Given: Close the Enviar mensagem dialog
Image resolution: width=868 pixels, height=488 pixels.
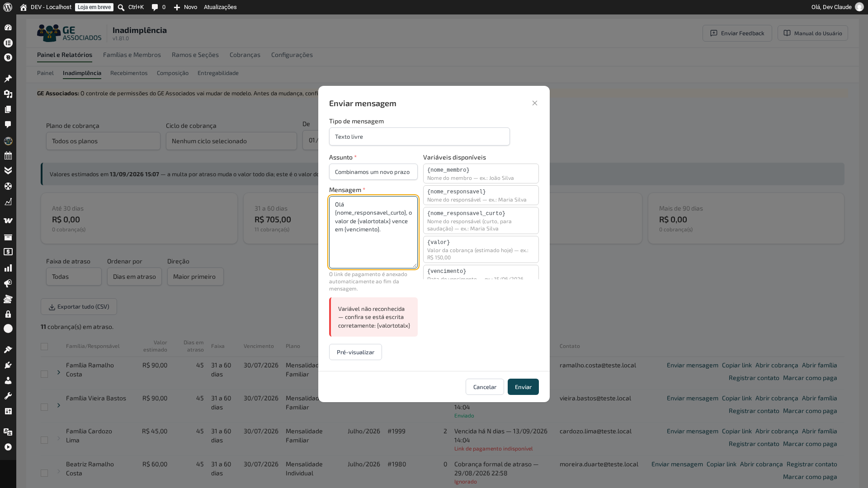Looking at the screenshot, I should pyautogui.click(x=535, y=103).
